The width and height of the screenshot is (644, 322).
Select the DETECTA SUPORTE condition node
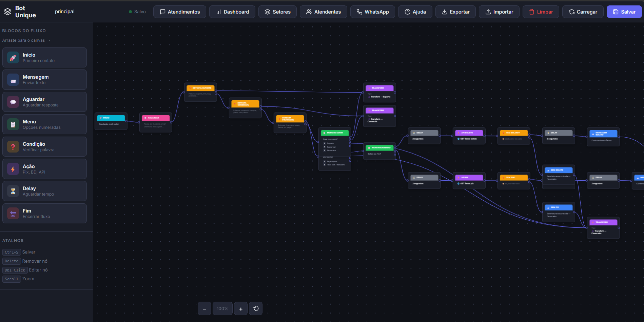point(201,92)
